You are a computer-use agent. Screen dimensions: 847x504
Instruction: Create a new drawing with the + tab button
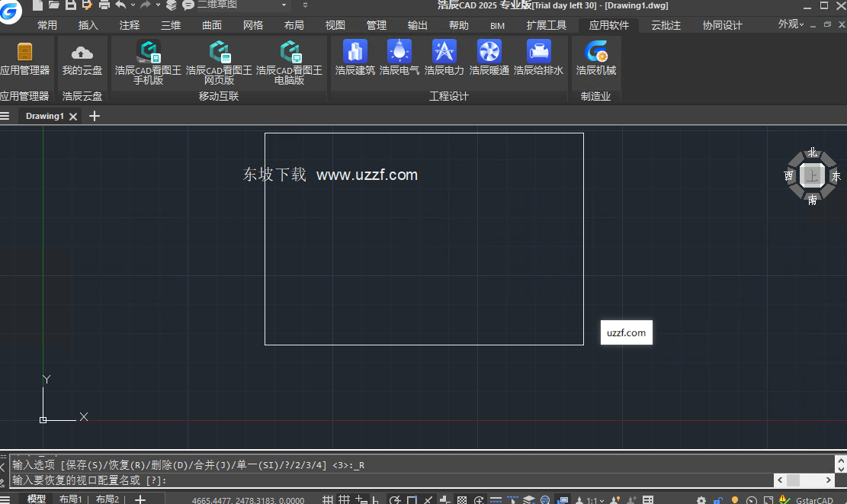pos(94,116)
